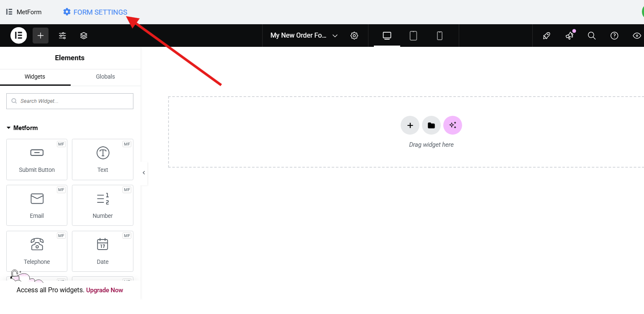Screen dimensions: 644x314
Task: Click plus to add new section
Action: point(410,125)
